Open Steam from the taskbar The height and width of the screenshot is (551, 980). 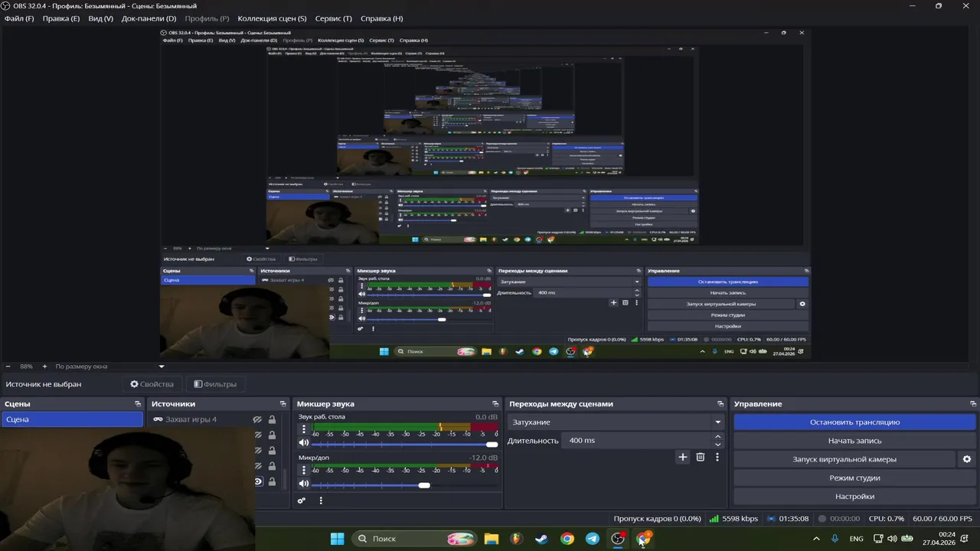(x=541, y=539)
